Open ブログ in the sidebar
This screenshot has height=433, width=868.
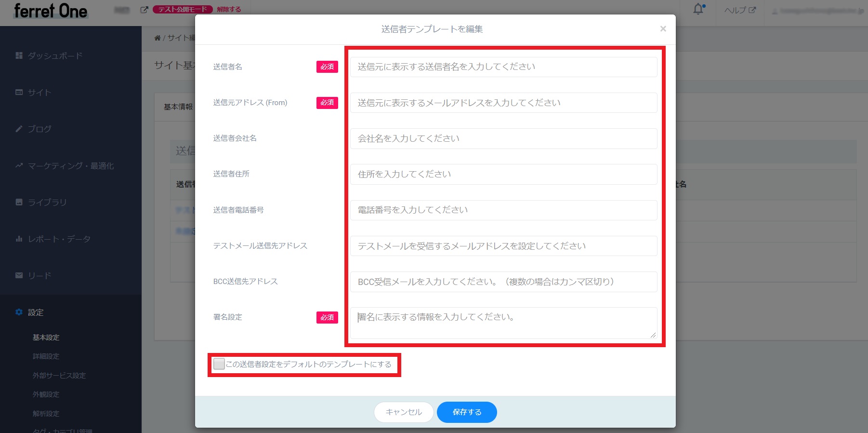(39, 129)
